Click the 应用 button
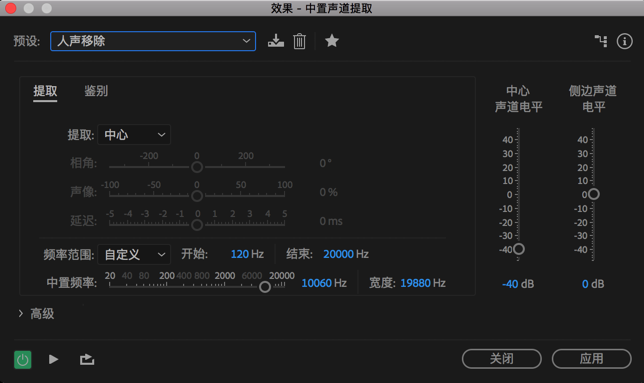This screenshot has width=644, height=383. 591,359
